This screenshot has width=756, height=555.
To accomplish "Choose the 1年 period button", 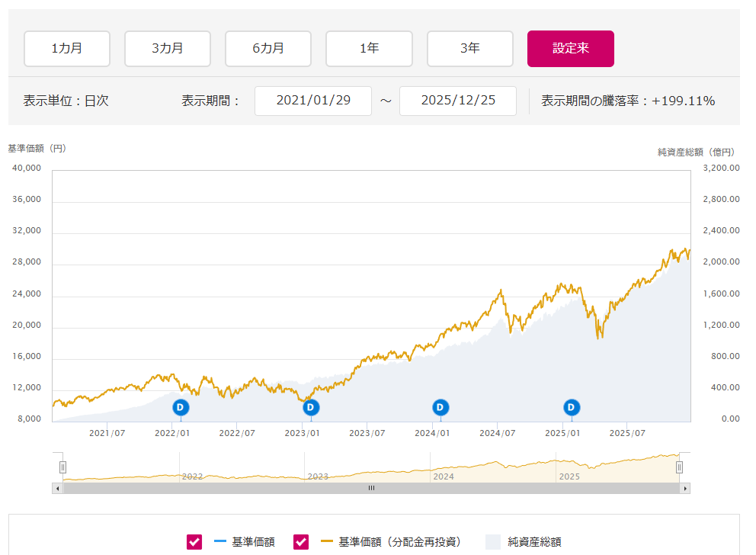I will (x=369, y=49).
